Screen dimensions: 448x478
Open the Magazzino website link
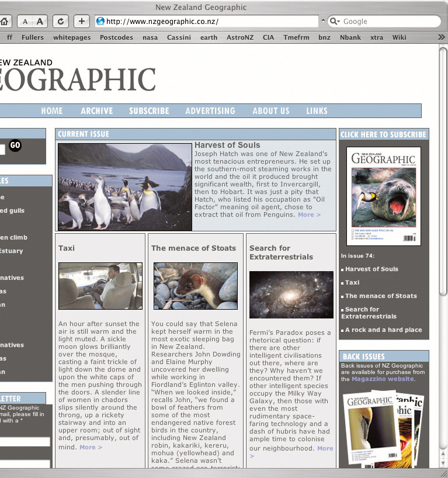[x=383, y=379]
